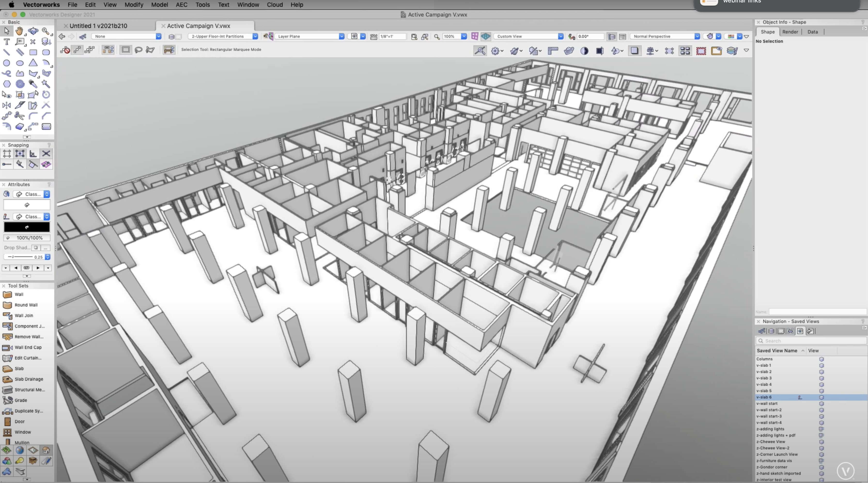Open the classes dropdown showing None
Screen dimensions: 868x483
(x=126, y=36)
